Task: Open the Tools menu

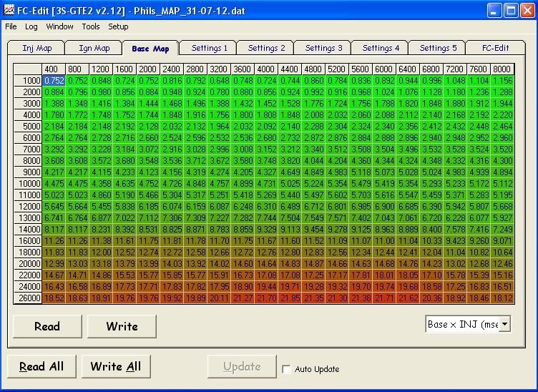Action: coord(91,26)
